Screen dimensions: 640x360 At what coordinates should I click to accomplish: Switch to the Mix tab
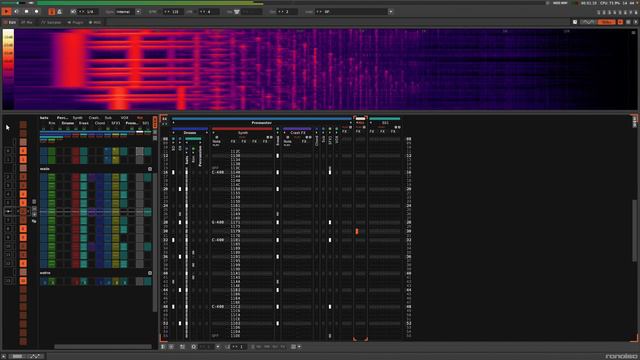click(27, 22)
